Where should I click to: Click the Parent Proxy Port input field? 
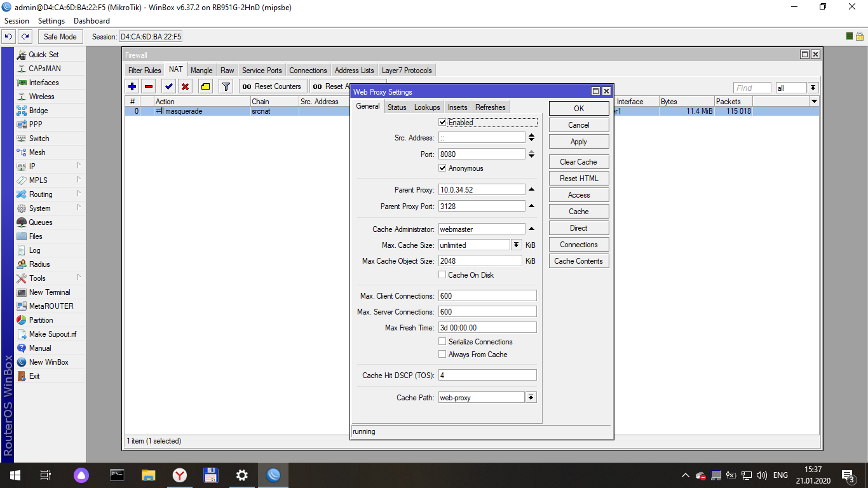tap(482, 207)
